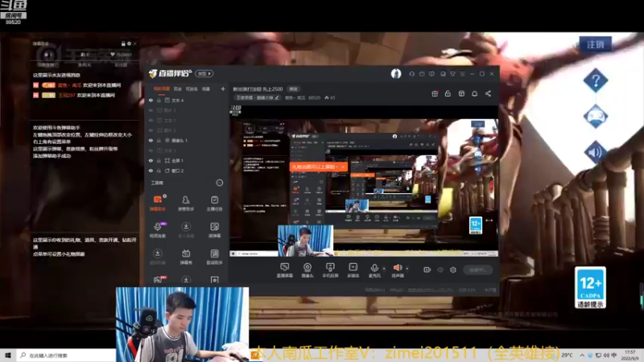This screenshot has height=362, width=644.
Task: Open the bell notifications icon
Action: coord(474,93)
